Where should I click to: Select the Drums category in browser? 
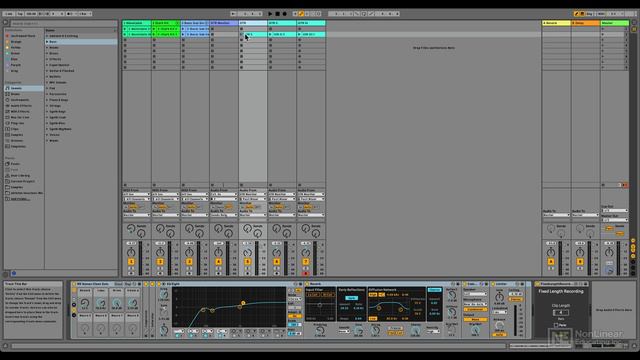pyautogui.click(x=24, y=94)
